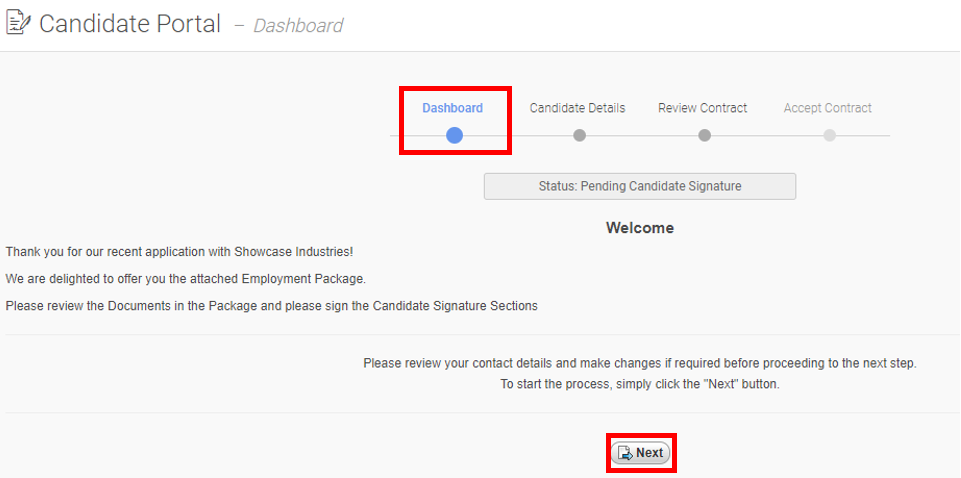Click the Pending Candidate Signature status box
Viewport: 961px width, 478px height.
coord(640,186)
